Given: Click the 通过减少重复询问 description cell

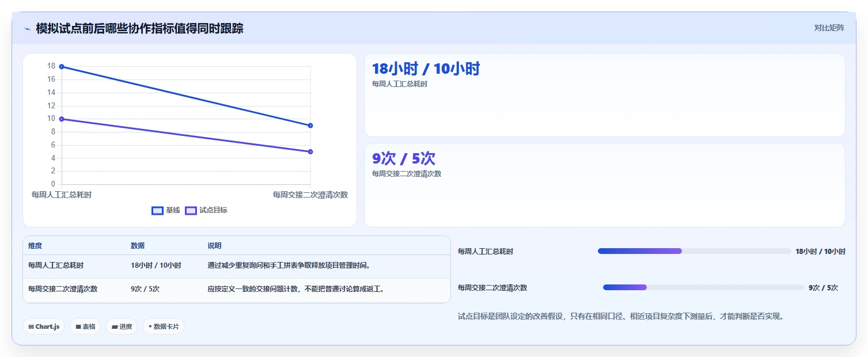Looking at the screenshot, I should 289,265.
